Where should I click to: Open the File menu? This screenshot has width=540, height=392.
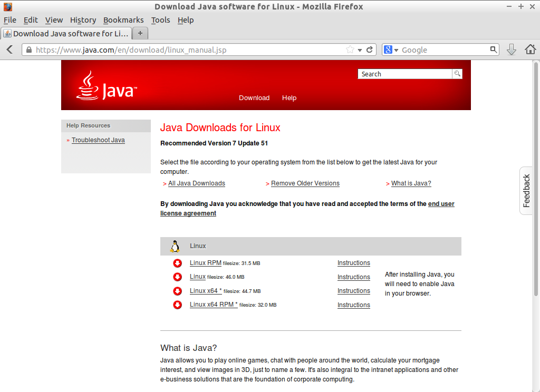(x=10, y=20)
